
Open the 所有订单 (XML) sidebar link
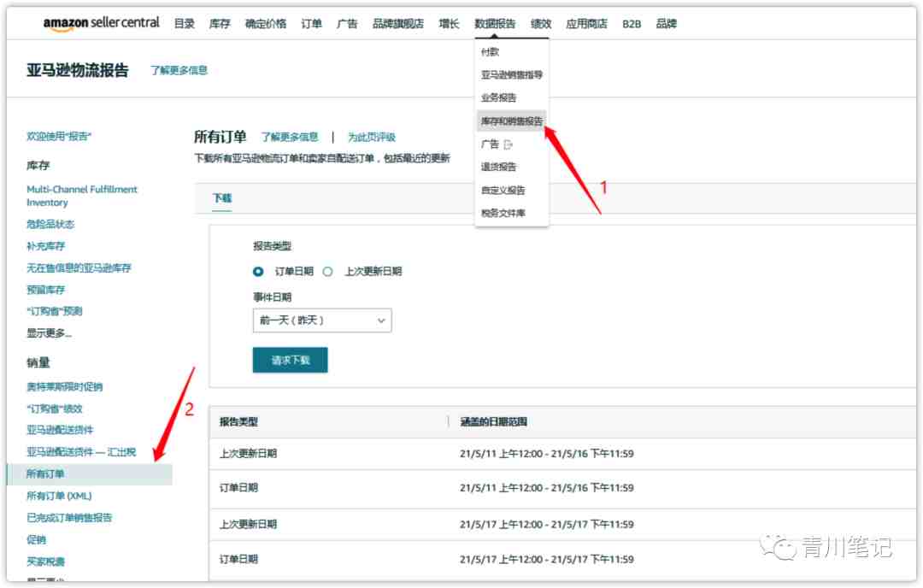point(59,497)
